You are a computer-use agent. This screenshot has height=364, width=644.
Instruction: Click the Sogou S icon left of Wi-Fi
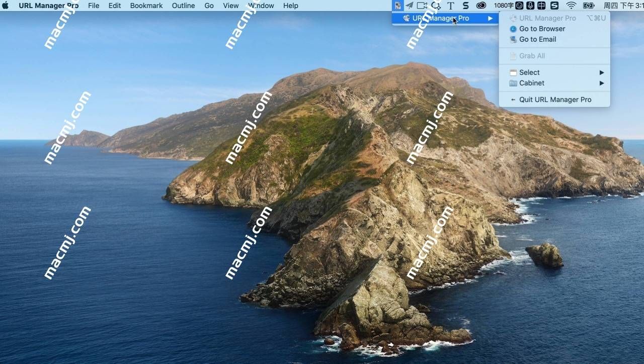pyautogui.click(x=554, y=6)
